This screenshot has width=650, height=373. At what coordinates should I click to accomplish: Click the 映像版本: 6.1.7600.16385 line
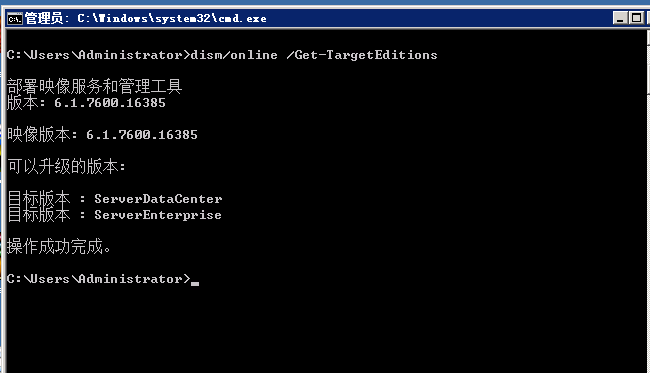coord(102,134)
